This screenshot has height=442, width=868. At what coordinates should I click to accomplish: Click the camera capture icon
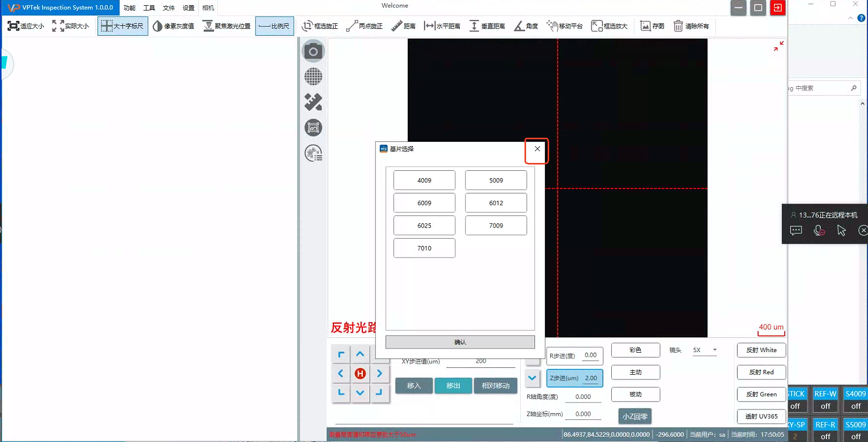(x=313, y=52)
